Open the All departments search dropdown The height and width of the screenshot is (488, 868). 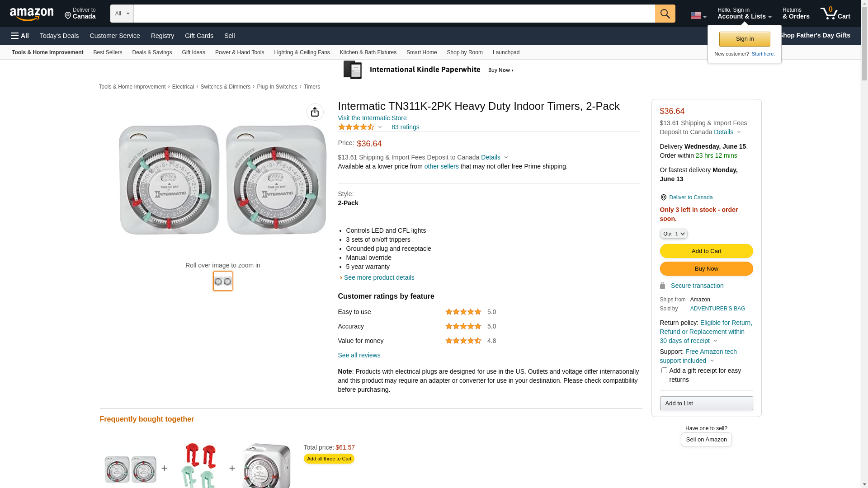click(x=122, y=14)
